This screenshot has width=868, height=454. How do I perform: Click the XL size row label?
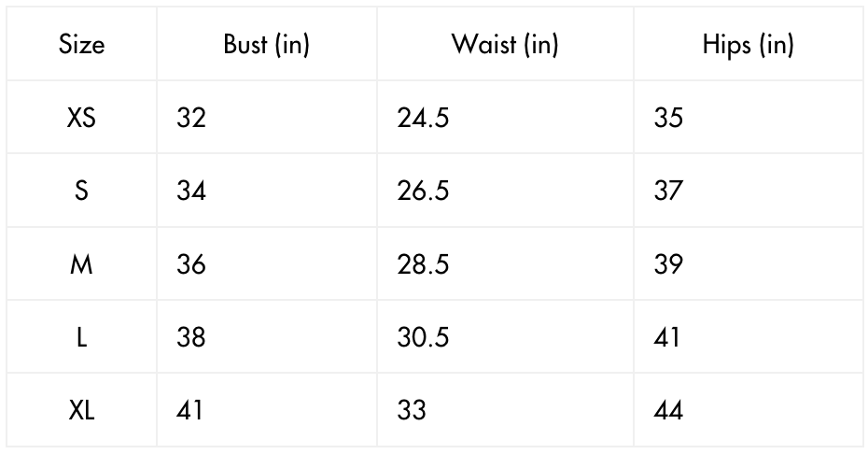point(82,410)
